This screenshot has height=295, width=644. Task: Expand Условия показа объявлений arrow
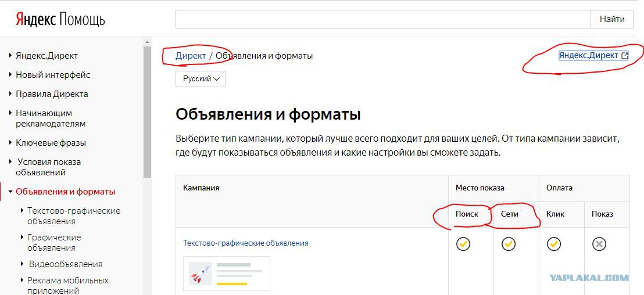[x=10, y=161]
